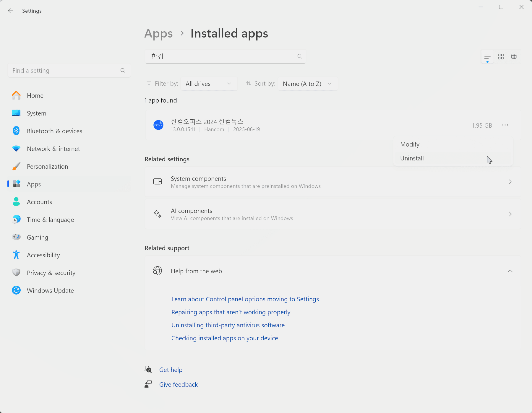Open AI components via its chevron

510,214
